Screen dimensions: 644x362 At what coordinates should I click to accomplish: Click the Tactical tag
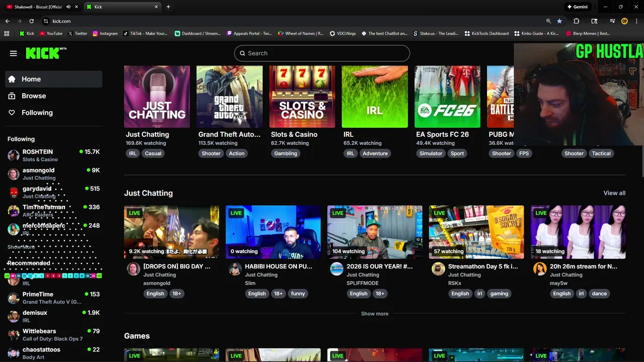601,153
